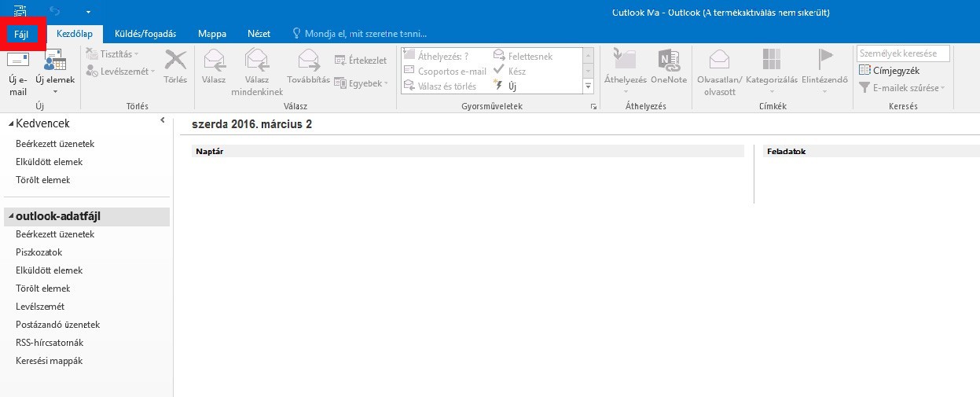Select the Felettesnek quick step
This screenshot has width=980, height=397.
pyautogui.click(x=523, y=56)
